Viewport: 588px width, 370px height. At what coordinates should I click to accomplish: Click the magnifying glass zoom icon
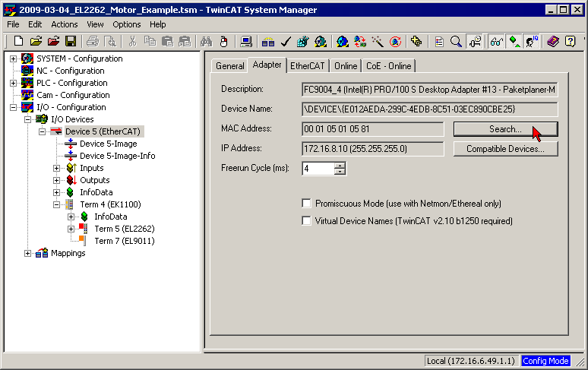point(456,41)
